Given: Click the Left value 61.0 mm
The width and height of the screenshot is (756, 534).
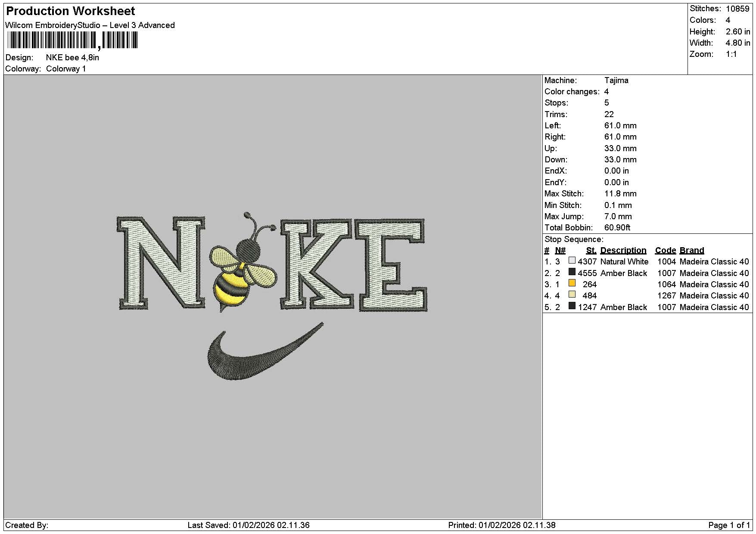Looking at the screenshot, I should pos(620,126).
